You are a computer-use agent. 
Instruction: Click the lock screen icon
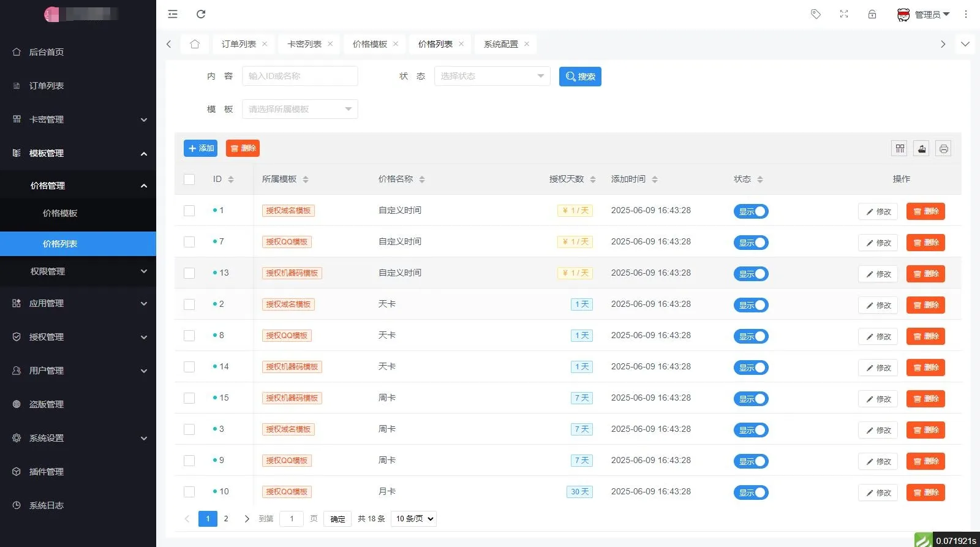[872, 14]
